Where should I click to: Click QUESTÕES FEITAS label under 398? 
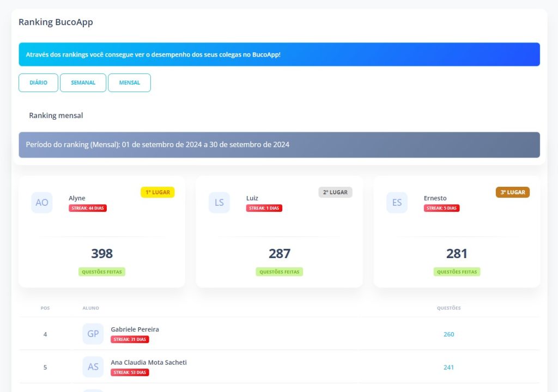102,272
